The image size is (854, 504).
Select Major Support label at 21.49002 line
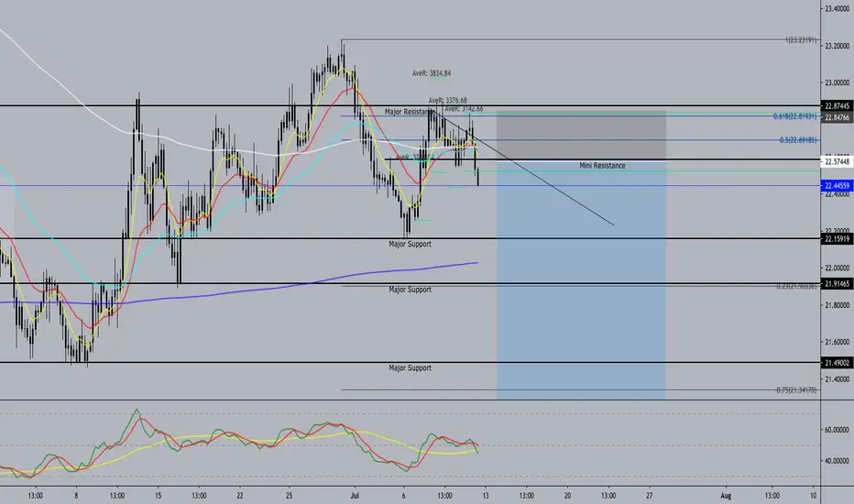[411, 368]
